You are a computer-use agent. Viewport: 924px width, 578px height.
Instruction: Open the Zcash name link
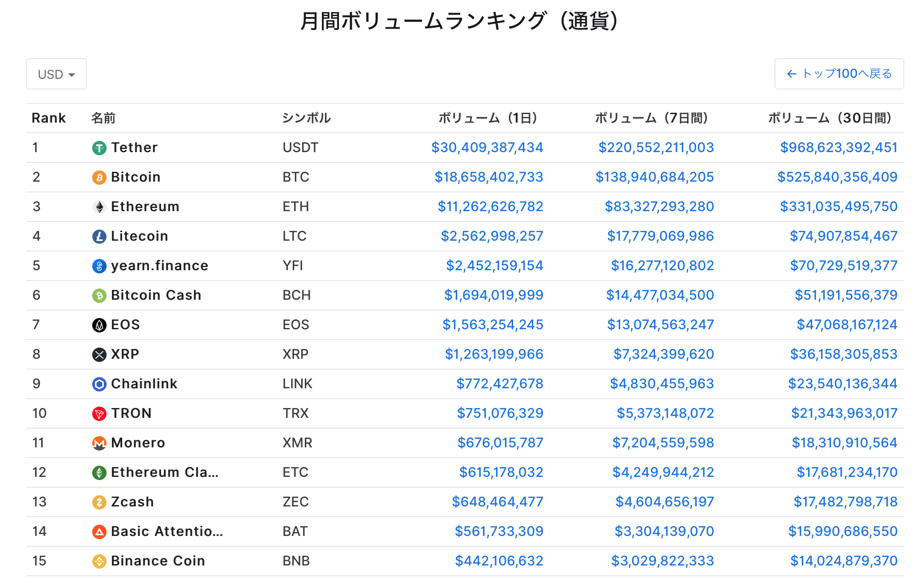133,502
